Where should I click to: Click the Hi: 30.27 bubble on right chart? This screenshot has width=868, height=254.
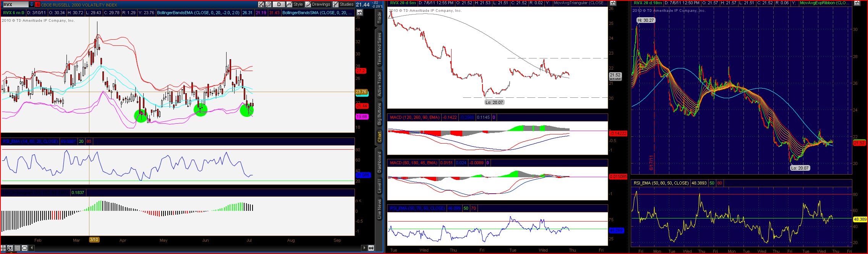646,20
